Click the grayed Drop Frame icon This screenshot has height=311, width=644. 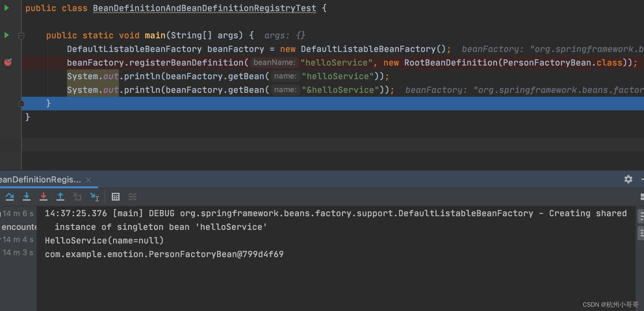point(77,196)
